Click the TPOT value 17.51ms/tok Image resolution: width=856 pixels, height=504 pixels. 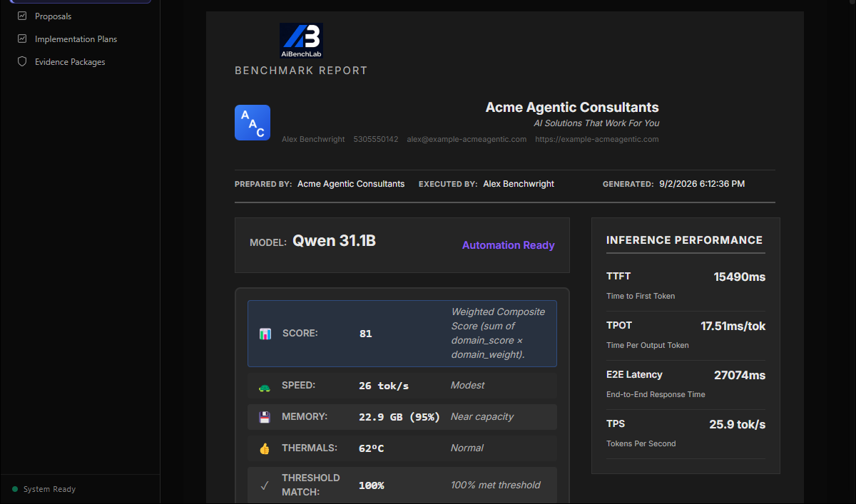click(x=733, y=326)
